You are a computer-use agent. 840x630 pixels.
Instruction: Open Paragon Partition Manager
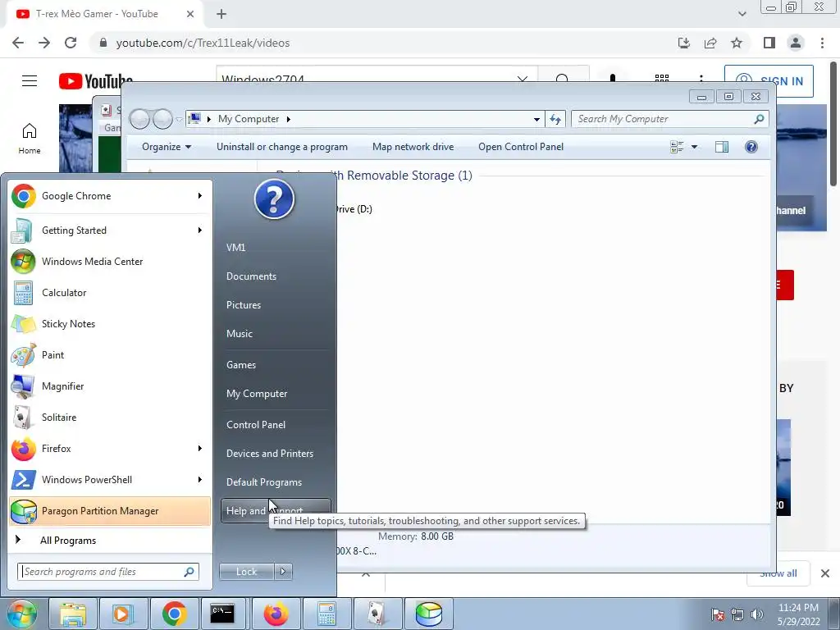pyautogui.click(x=110, y=510)
